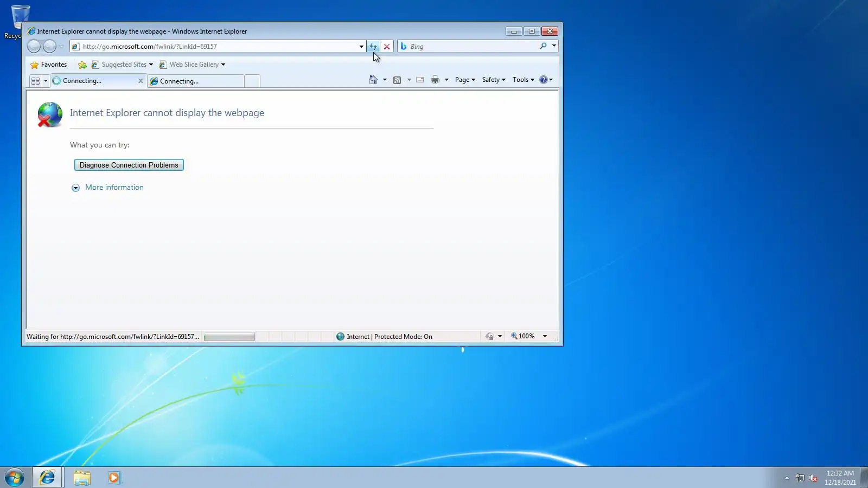Screen dimensions: 868x488
Task: Expand the zoom level dropdown arrow
Action: coord(545,336)
